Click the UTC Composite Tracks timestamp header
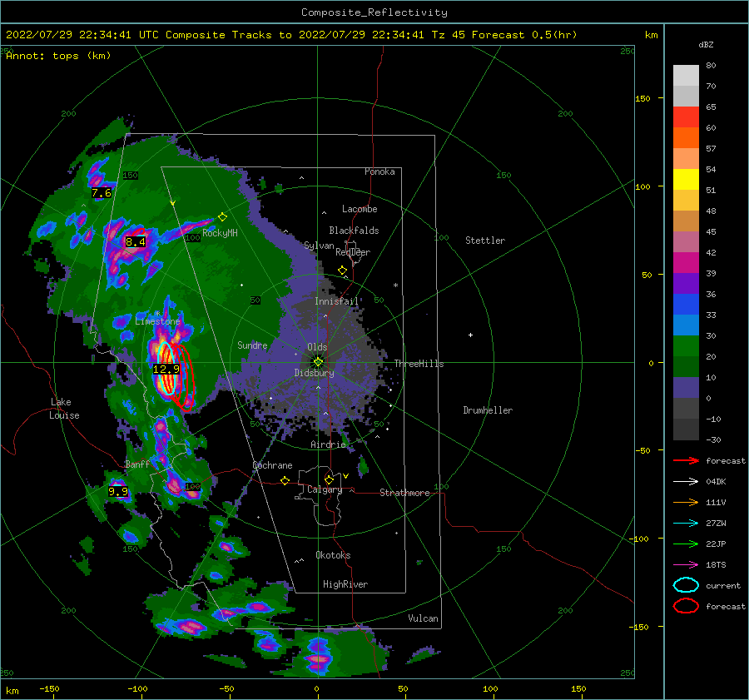Screen dimensions: 749x700 tap(291, 35)
